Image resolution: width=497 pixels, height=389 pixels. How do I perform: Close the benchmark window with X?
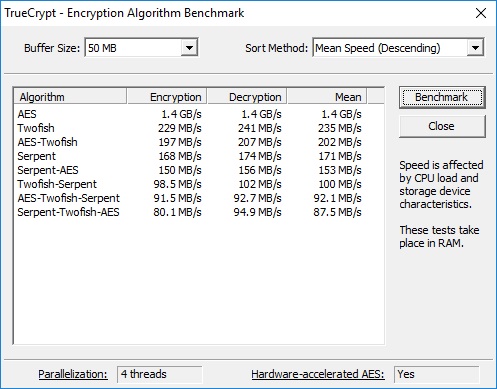(x=481, y=13)
